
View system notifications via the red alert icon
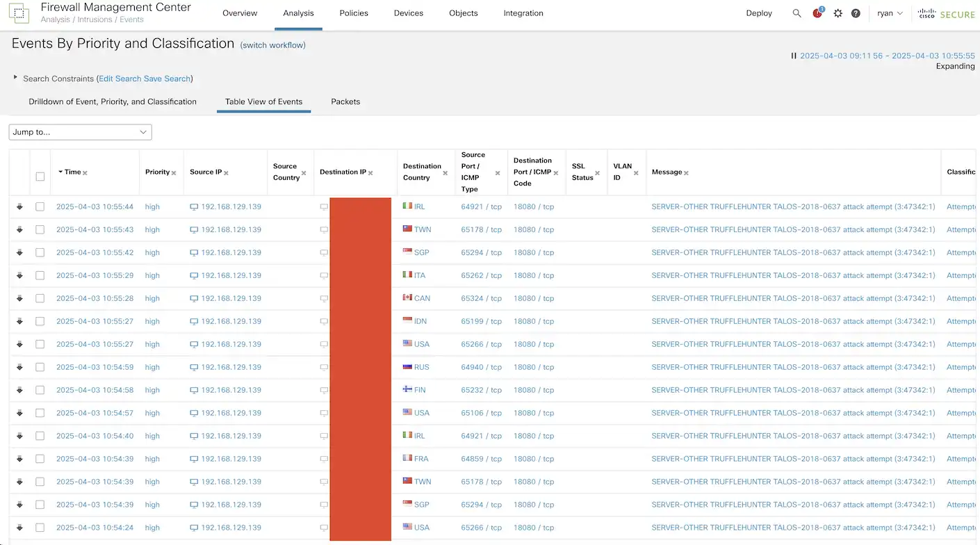coord(817,13)
